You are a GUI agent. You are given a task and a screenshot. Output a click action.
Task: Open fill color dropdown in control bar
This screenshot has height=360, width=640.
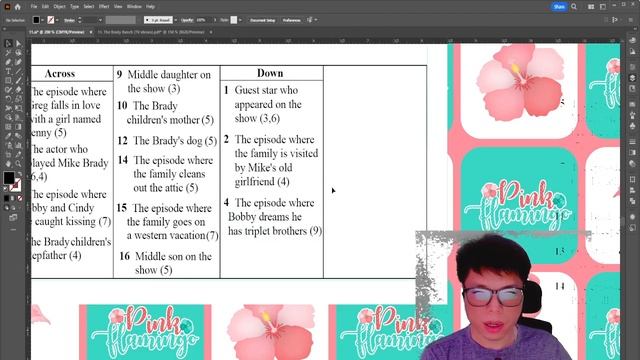coord(42,20)
